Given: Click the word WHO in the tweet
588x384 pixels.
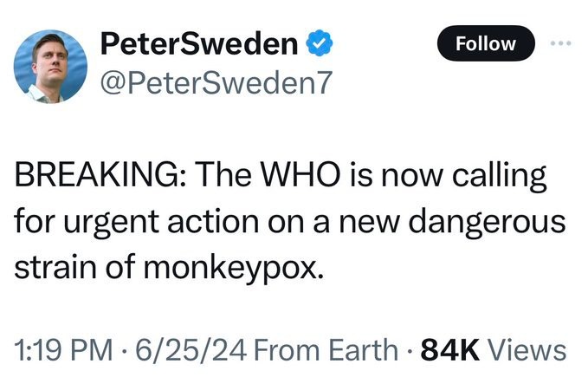Looking at the screenshot, I should pos(300,175).
